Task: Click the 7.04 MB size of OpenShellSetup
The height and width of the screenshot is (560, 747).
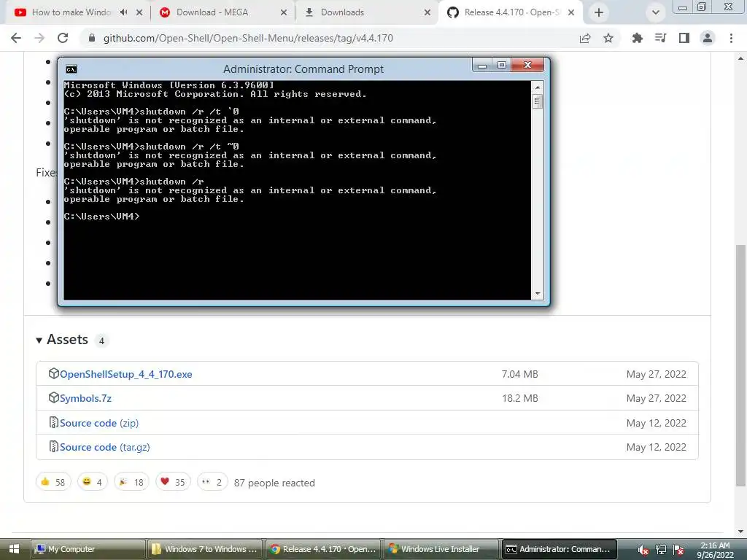Action: [x=519, y=374]
